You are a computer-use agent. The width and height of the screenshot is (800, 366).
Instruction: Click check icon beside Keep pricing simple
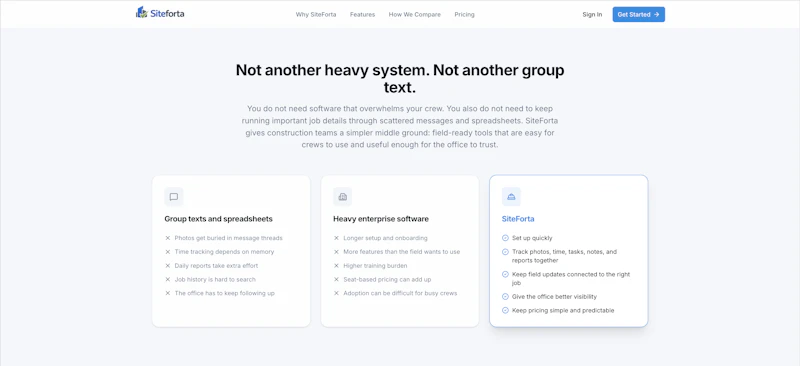click(505, 310)
